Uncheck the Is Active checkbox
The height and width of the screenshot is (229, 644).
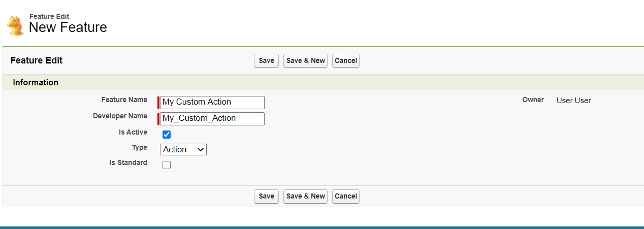[167, 135]
